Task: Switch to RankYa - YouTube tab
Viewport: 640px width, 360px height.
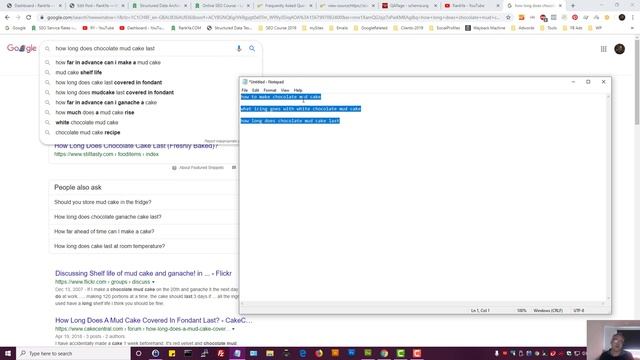Action: pos(470,6)
